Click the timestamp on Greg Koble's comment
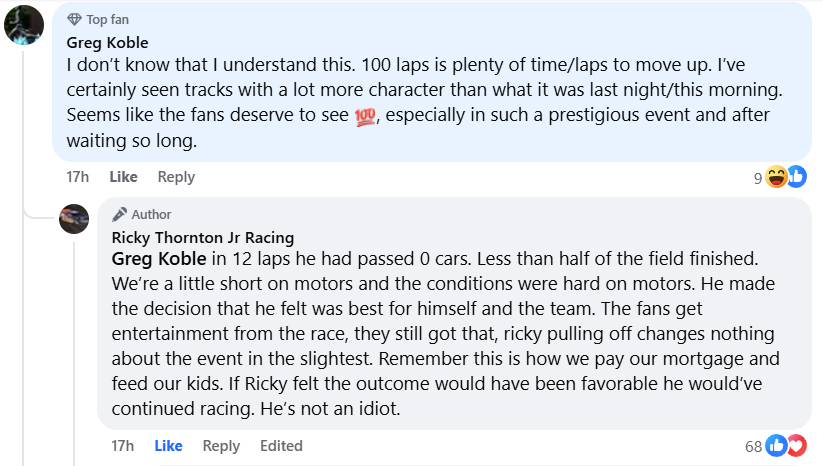The image size is (823, 466). 78,177
